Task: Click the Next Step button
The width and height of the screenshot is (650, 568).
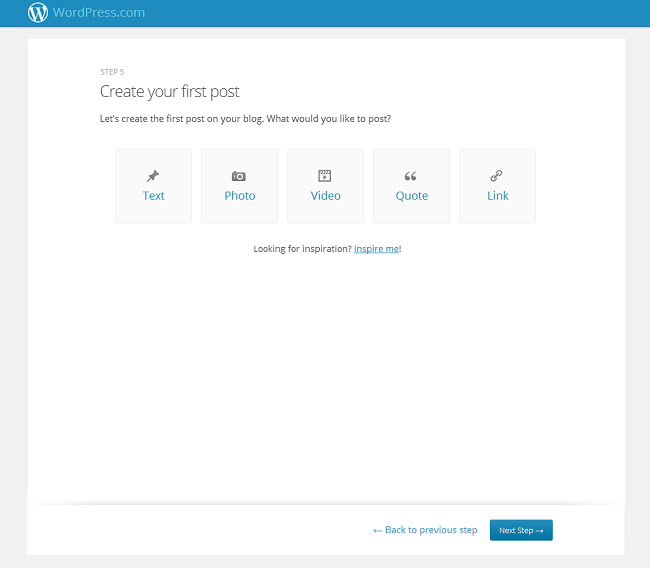Action: [521, 530]
